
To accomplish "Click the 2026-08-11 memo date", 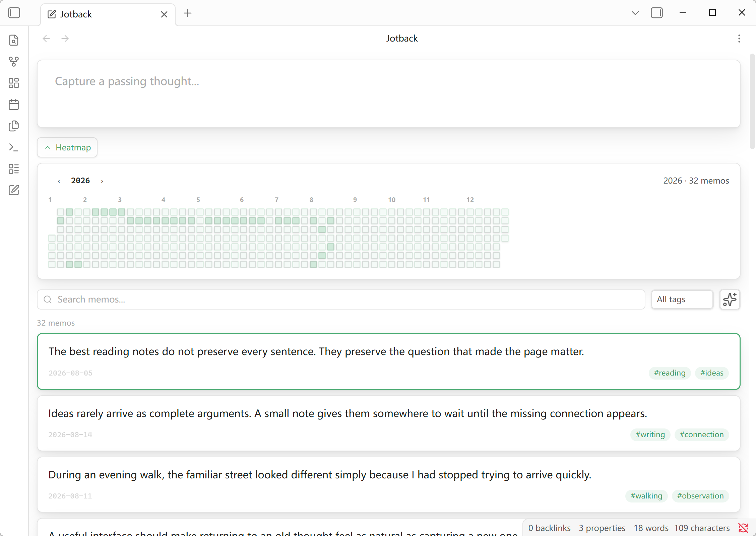I will coord(70,496).
